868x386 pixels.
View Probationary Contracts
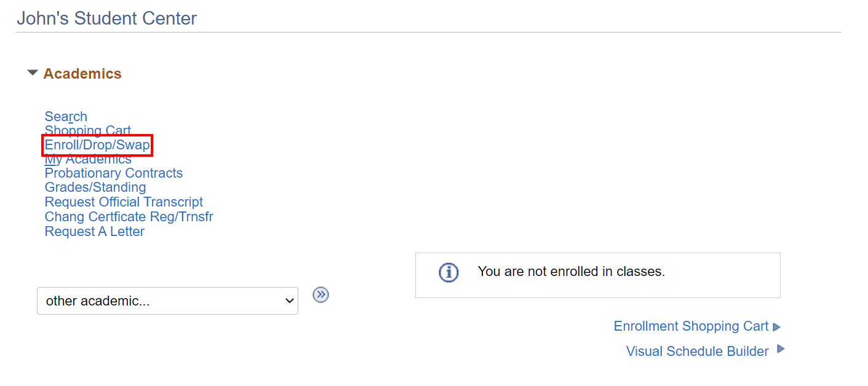tap(114, 173)
